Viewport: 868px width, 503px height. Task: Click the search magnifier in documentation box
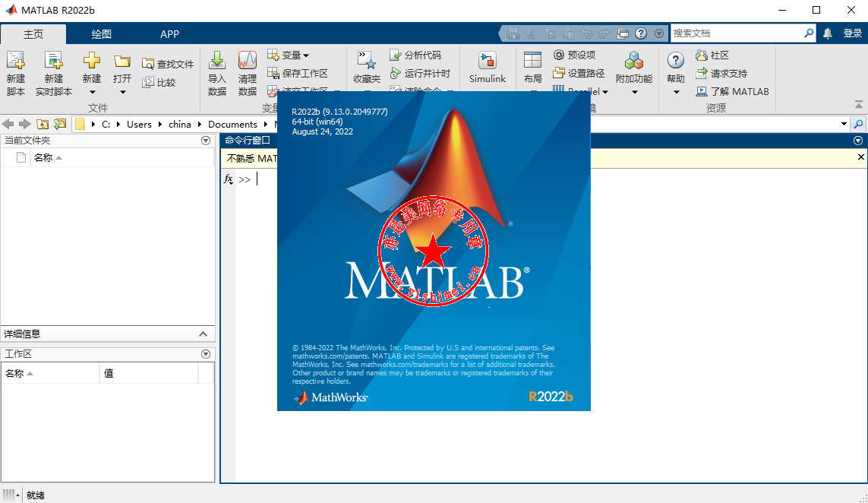coord(809,33)
